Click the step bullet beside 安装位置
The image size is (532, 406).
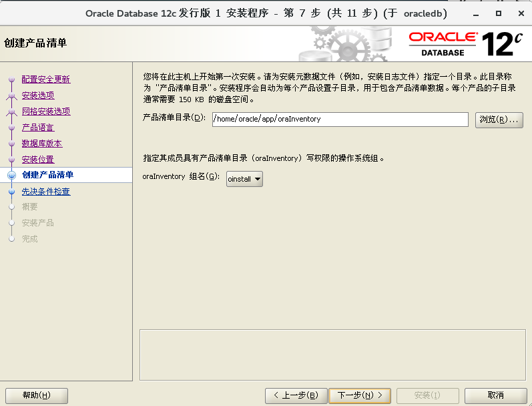12,160
